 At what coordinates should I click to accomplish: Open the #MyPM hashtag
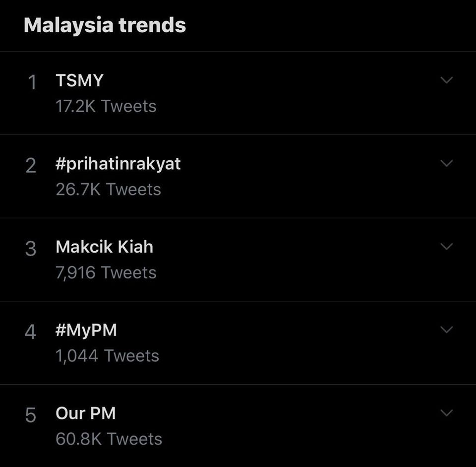coord(86,330)
